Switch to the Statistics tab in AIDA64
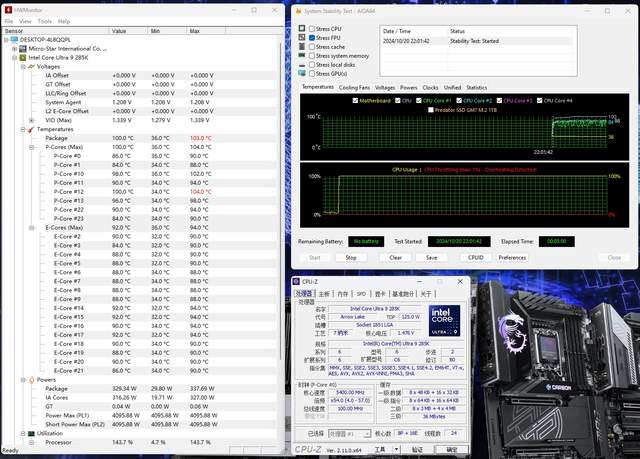The height and width of the screenshot is (459, 640). click(476, 88)
